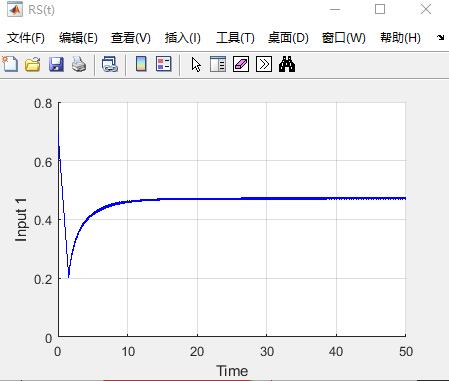Screen dimensions: 449x381
Task: Click the binoculars find icon
Action: pos(287,64)
